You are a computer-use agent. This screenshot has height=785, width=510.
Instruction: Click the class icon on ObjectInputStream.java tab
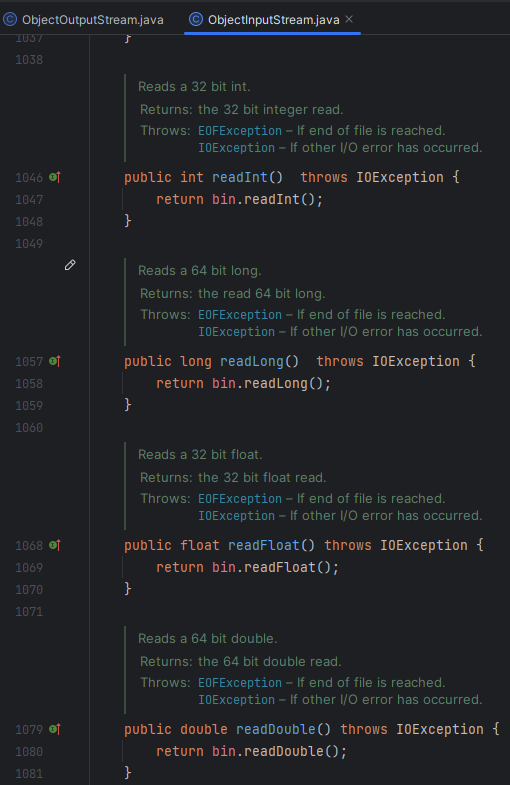(196, 20)
